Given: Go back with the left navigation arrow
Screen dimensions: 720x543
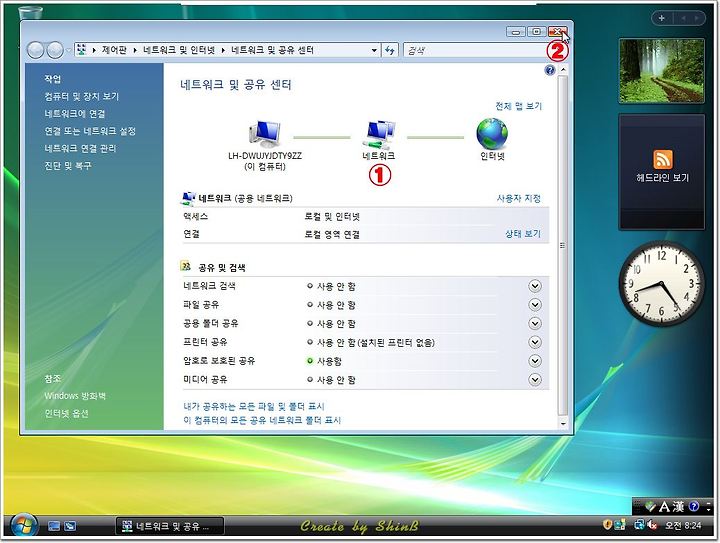Looking at the screenshot, I should click(x=35, y=50).
